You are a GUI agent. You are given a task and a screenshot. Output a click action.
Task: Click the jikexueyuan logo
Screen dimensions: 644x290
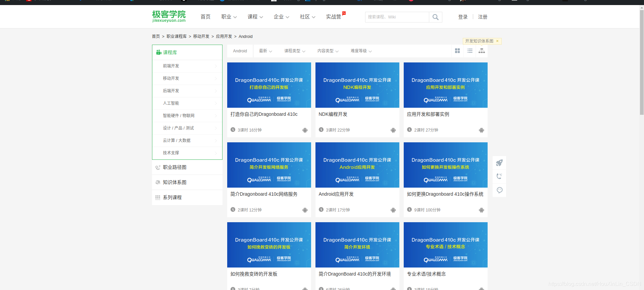pos(169,16)
